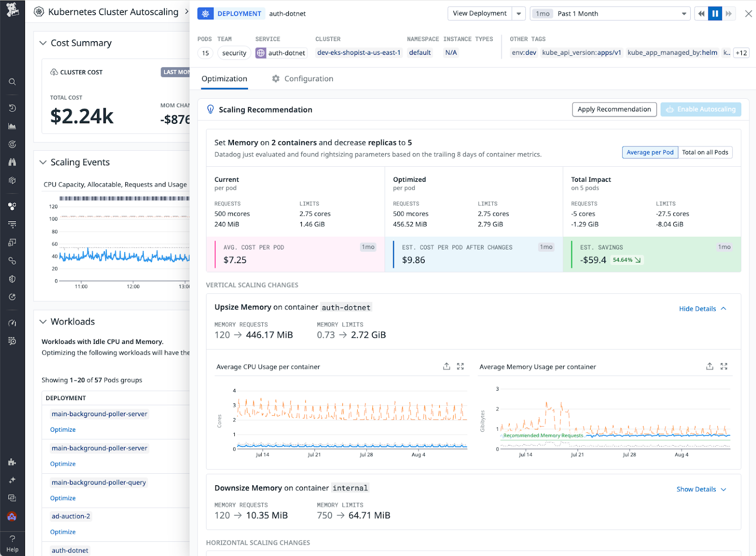Click the default namespace tag
Viewport: 756px width, 556px height.
coord(420,53)
